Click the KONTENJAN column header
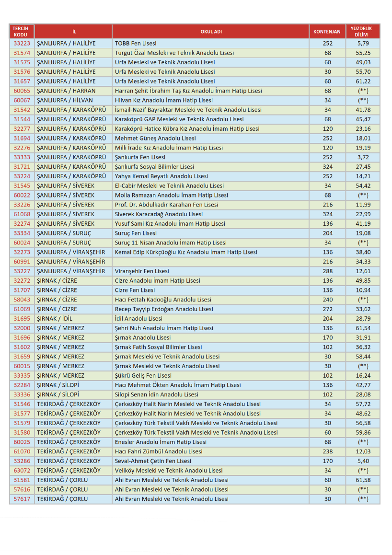 tap(327, 32)
